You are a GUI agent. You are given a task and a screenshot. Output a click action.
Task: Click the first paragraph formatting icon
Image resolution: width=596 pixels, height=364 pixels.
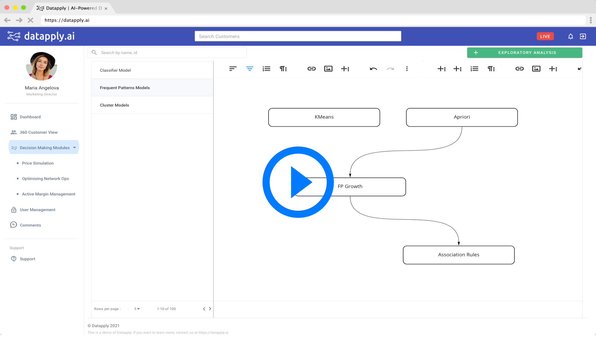coord(283,69)
